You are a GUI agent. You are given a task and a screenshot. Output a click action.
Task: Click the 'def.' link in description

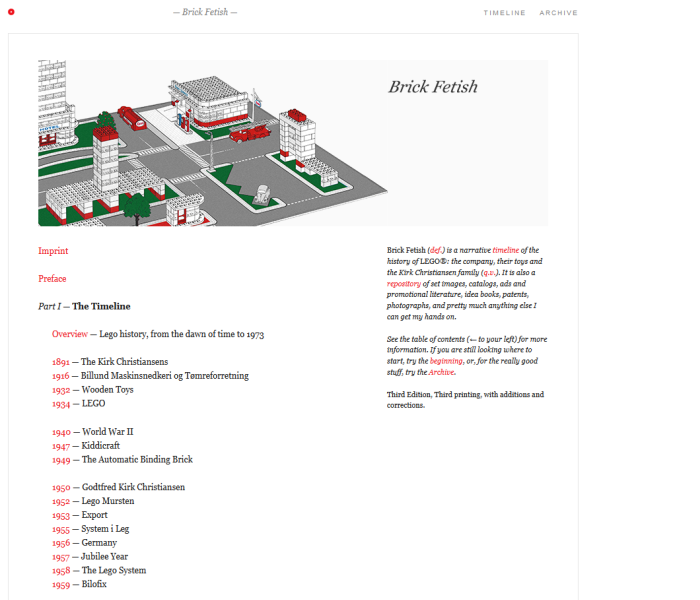[439, 250]
